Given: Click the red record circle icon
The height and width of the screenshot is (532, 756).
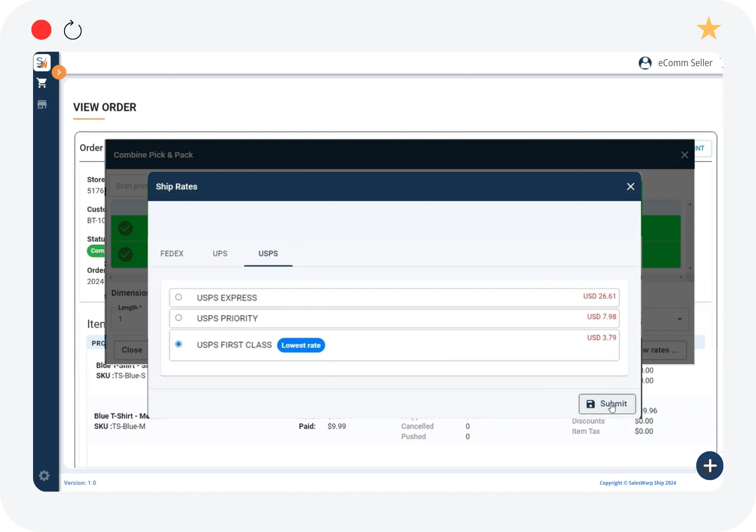Looking at the screenshot, I should [41, 30].
